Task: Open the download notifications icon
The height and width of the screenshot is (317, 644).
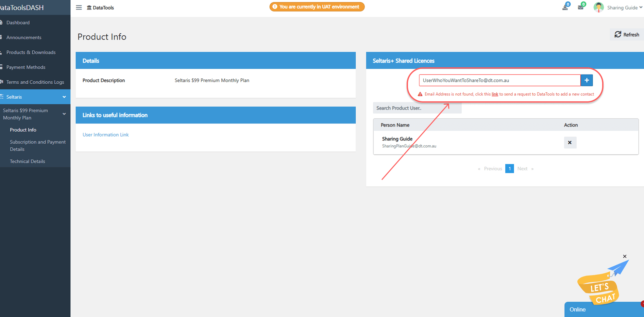Action: (565, 7)
